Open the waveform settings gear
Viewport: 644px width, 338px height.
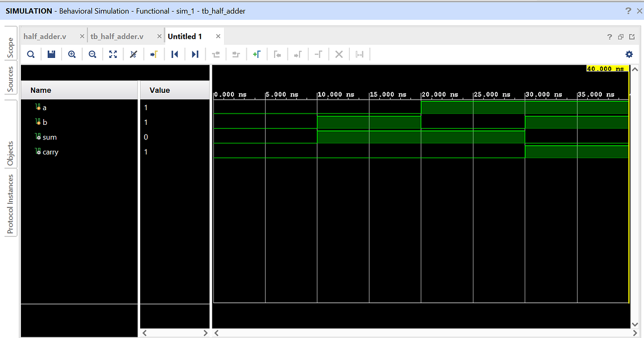[629, 54]
